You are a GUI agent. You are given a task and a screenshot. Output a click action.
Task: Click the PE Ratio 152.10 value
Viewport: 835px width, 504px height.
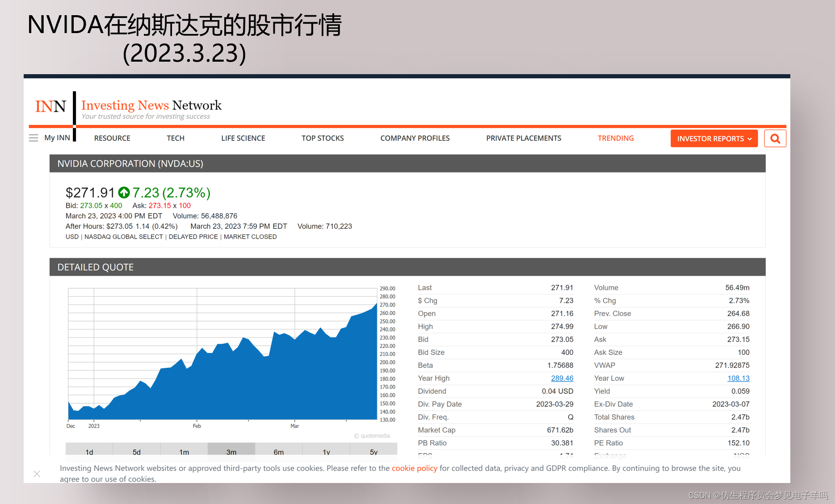[x=738, y=443]
